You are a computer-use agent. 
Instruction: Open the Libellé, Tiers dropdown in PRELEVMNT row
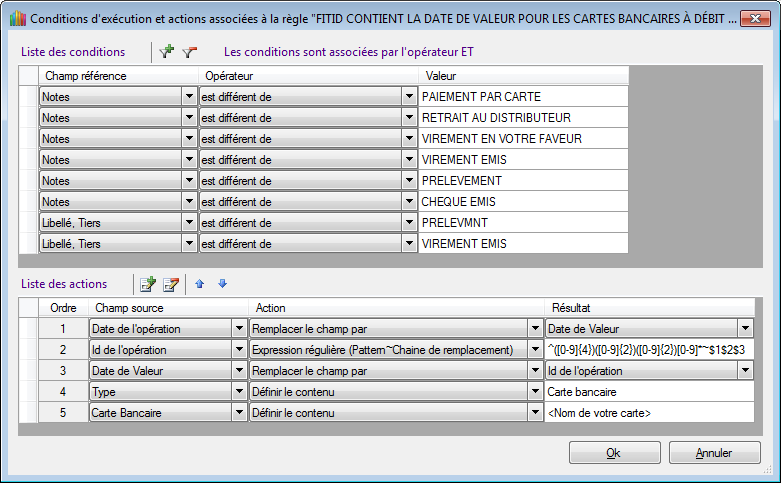189,223
